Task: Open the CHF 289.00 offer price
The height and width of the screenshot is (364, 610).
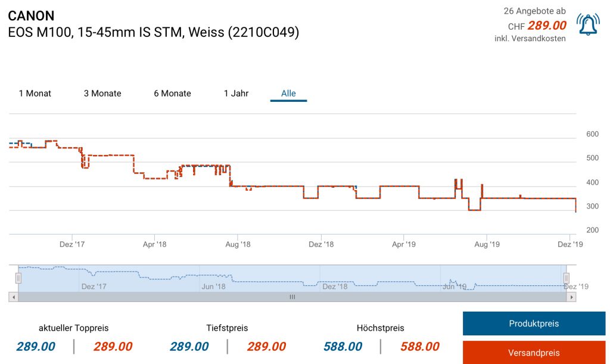Action: coord(547,26)
